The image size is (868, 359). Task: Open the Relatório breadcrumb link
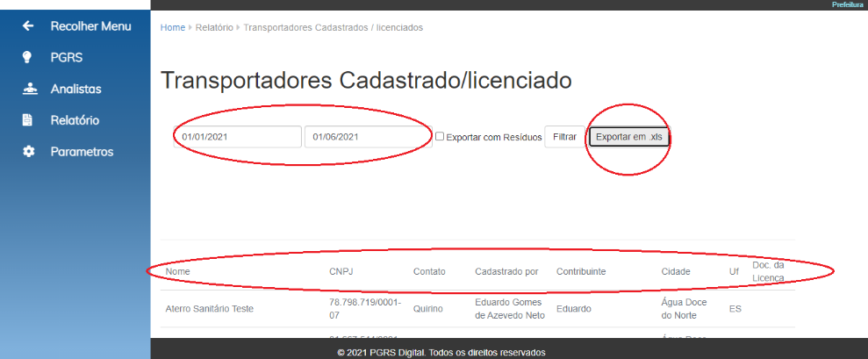[x=215, y=27]
